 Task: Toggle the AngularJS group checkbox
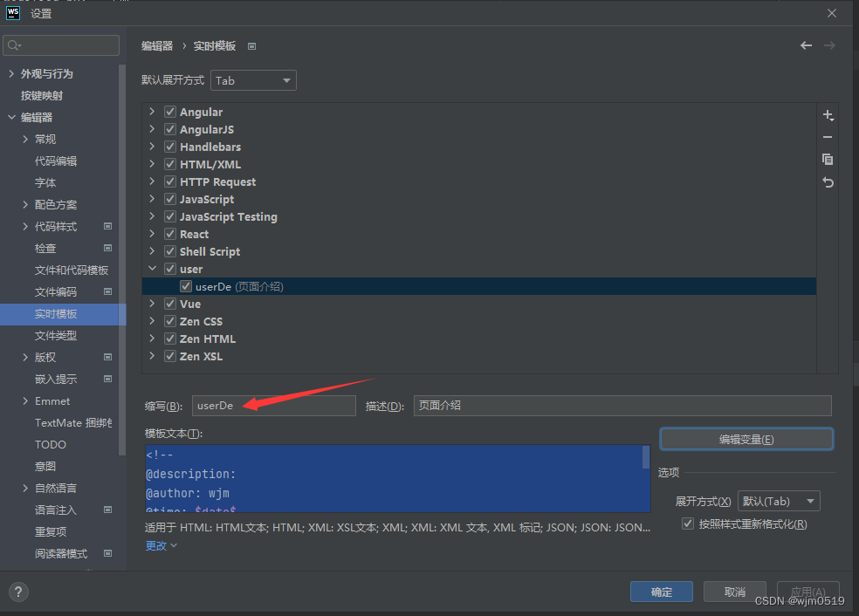(170, 129)
